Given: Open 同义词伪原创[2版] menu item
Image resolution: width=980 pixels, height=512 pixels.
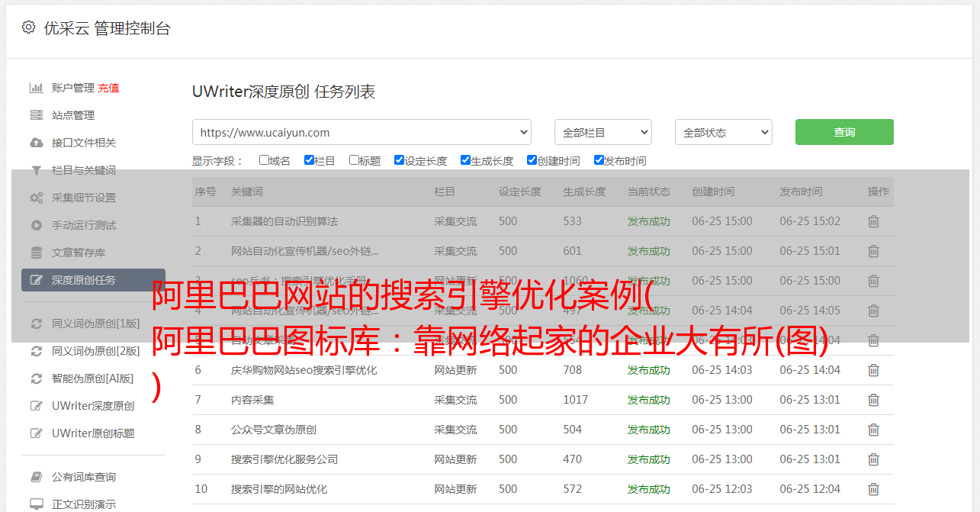Looking at the screenshot, I should point(95,351).
